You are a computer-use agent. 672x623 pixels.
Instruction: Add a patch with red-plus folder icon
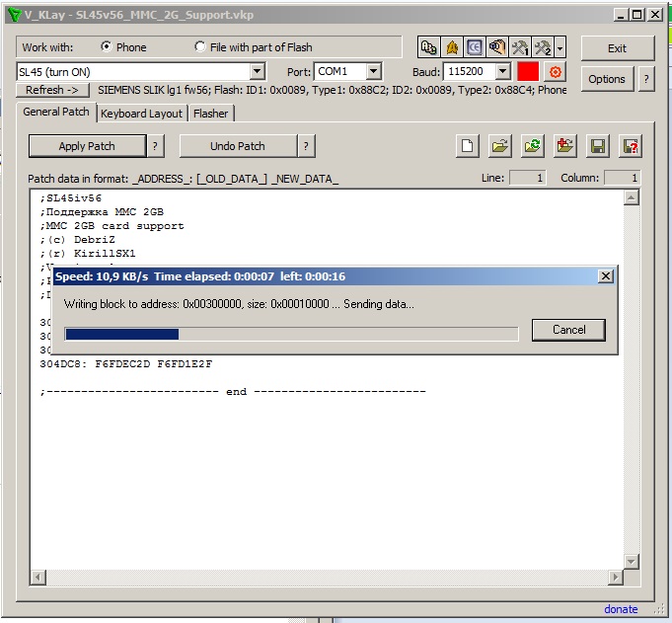pos(564,146)
